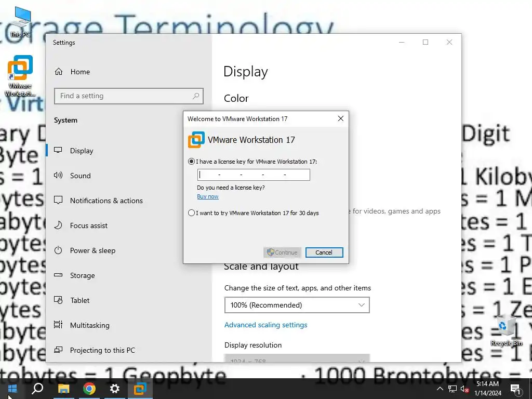
Task: Click the network icon in system tray
Action: pos(453,389)
